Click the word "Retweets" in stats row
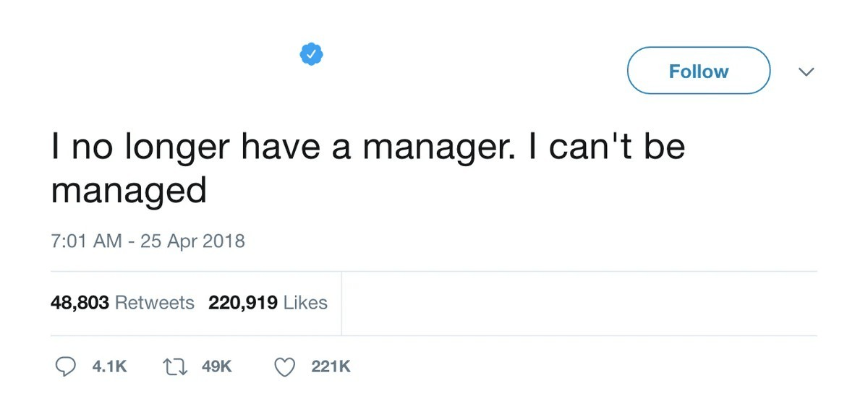868x417 pixels. pyautogui.click(x=155, y=303)
